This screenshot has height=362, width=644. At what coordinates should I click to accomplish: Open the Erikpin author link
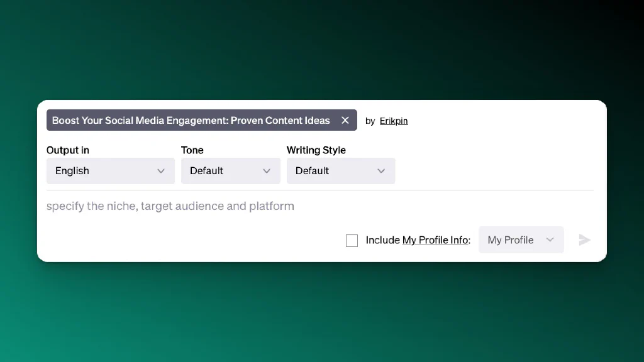click(x=394, y=121)
